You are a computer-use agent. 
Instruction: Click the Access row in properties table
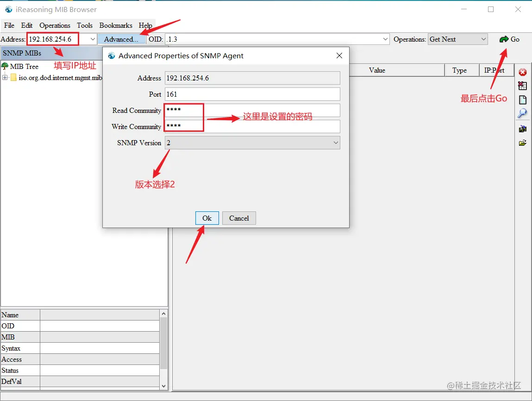pos(80,359)
